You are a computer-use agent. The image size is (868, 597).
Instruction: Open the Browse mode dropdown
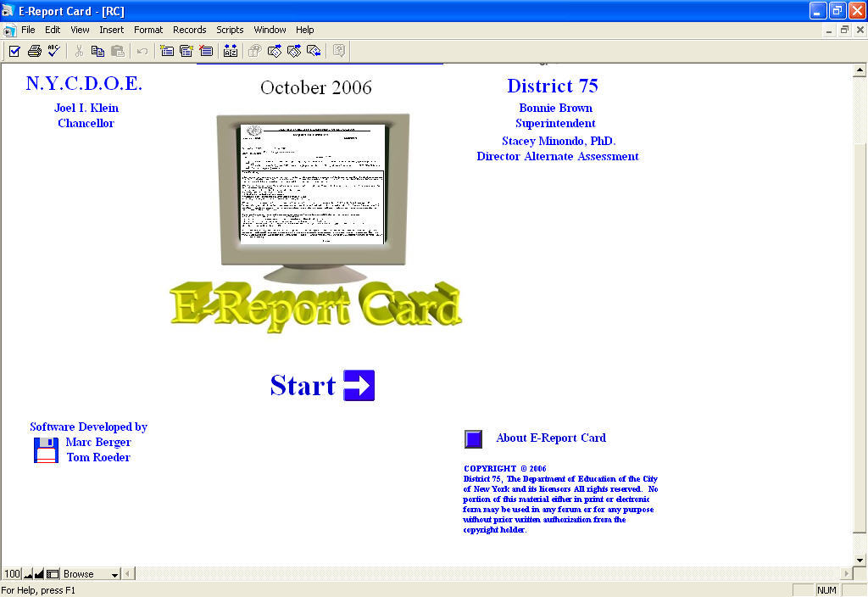coord(115,574)
